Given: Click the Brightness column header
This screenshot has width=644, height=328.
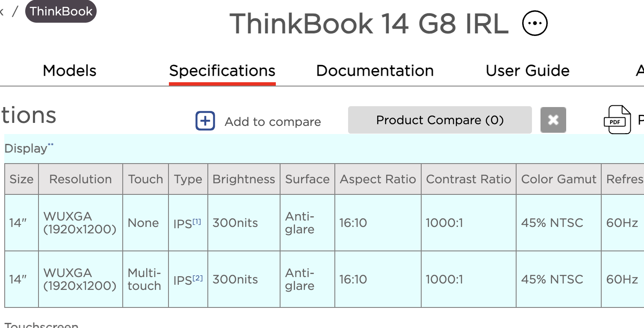Looking at the screenshot, I should tap(244, 179).
